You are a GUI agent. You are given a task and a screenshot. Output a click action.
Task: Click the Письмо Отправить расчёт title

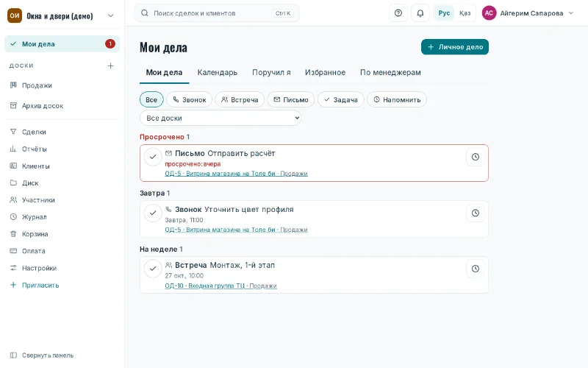tap(225, 153)
